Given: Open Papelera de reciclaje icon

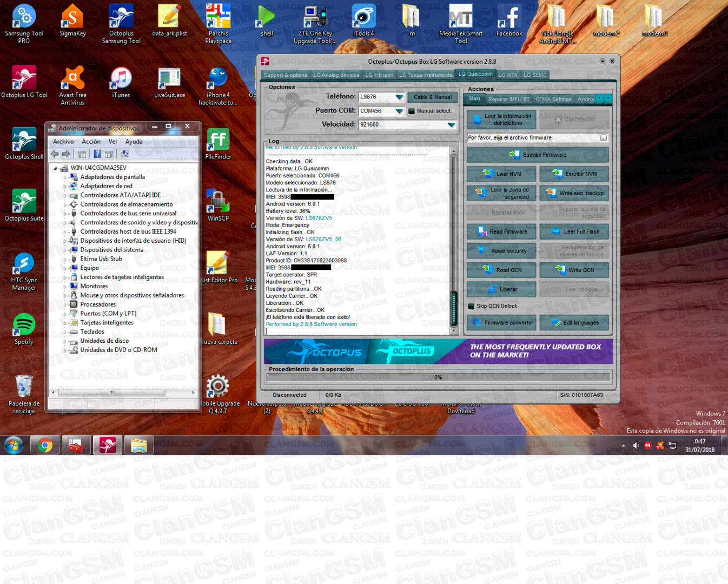Looking at the screenshot, I should (x=24, y=394).
